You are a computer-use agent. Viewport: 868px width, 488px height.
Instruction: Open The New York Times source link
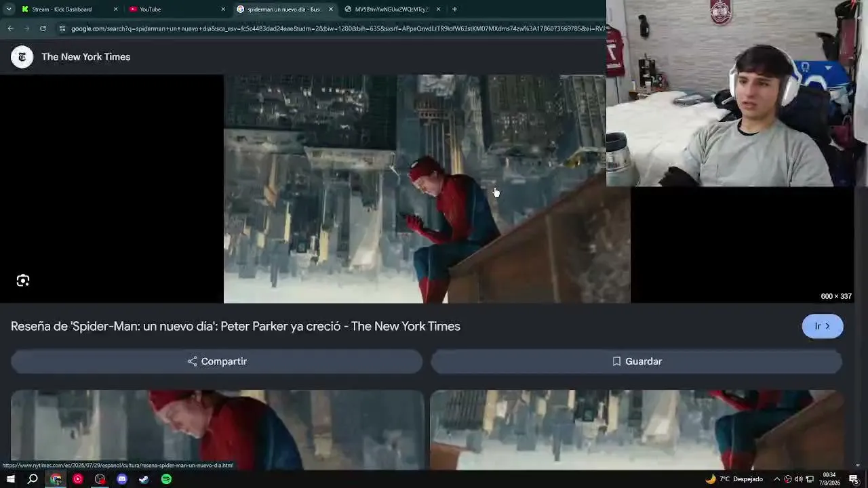[86, 57]
